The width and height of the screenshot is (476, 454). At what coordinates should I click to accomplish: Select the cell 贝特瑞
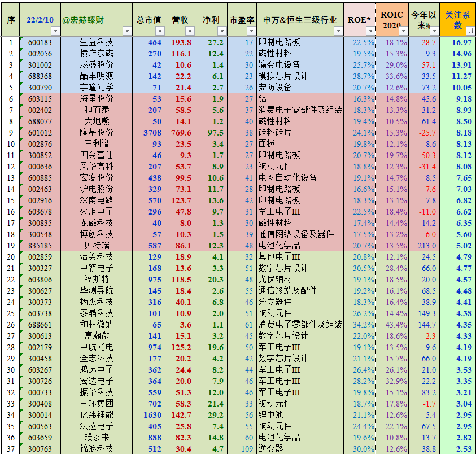tap(97, 246)
